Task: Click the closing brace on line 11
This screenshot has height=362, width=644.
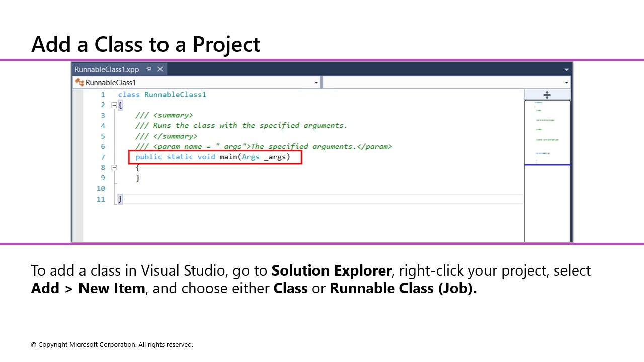Action: [x=120, y=199]
